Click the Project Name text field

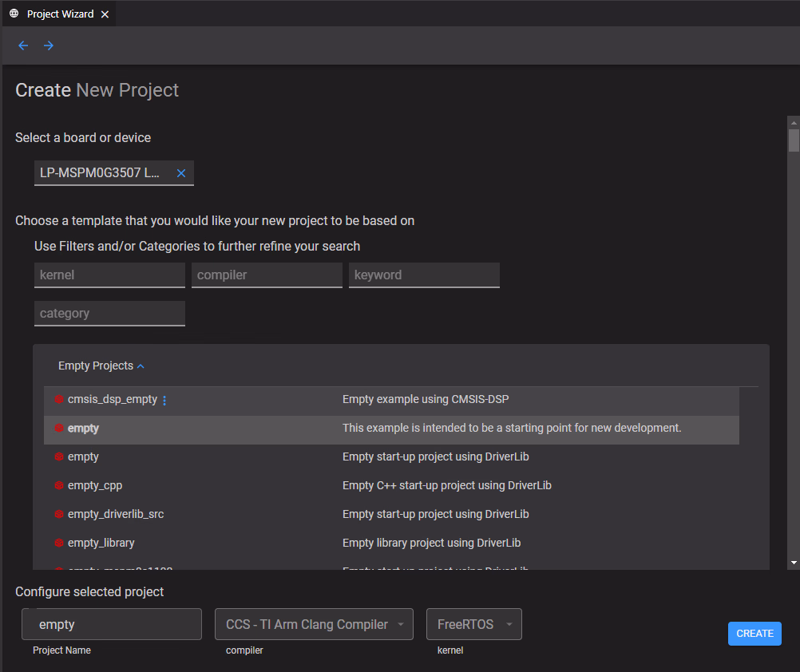pyautogui.click(x=112, y=624)
